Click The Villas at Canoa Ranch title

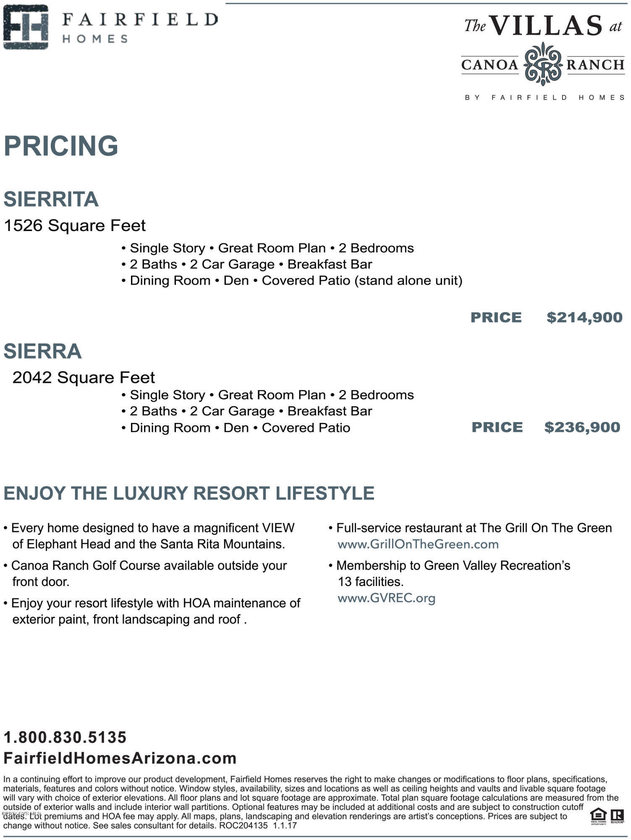(543, 25)
